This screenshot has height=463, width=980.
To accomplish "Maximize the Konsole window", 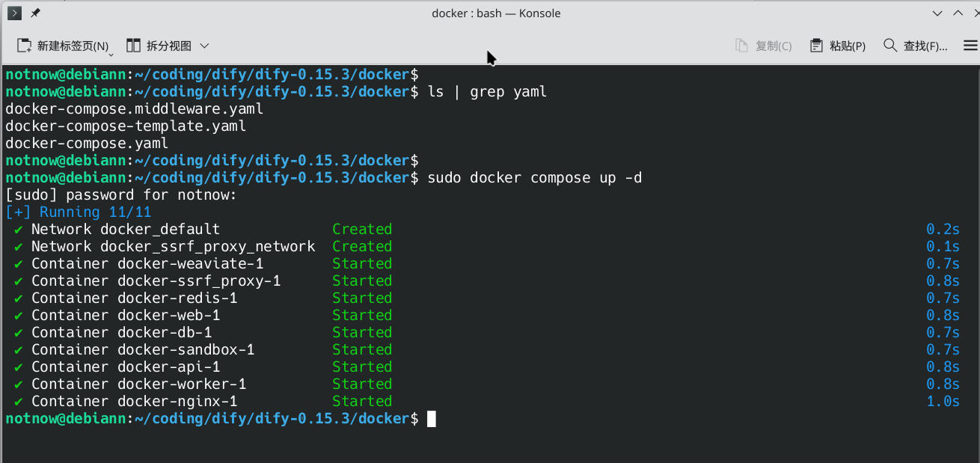I will tap(958, 13).
